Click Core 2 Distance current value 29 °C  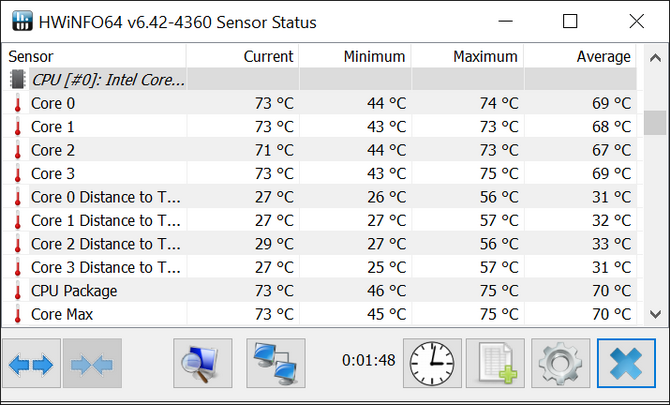pos(274,244)
